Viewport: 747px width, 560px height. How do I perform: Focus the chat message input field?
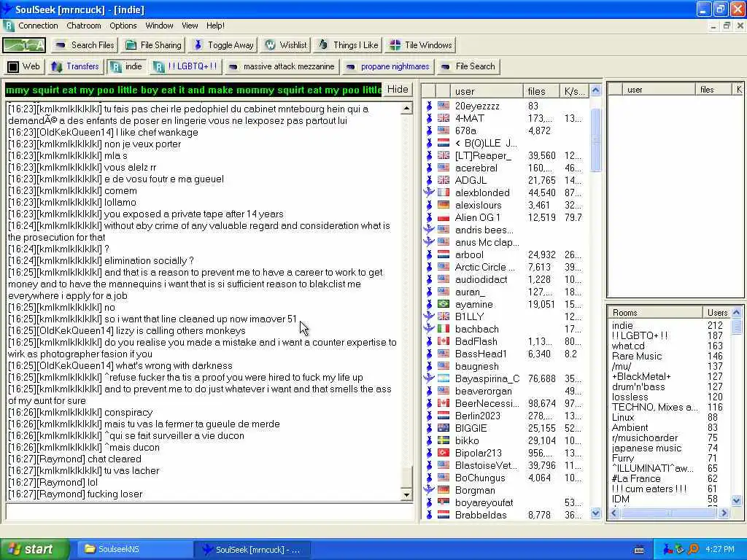[209, 513]
